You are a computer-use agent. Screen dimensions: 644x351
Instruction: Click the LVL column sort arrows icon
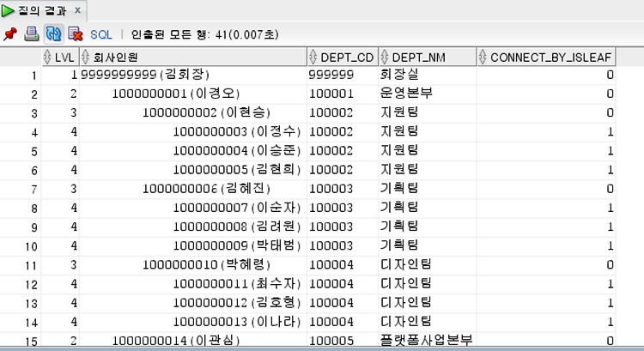pyautogui.click(x=47, y=57)
